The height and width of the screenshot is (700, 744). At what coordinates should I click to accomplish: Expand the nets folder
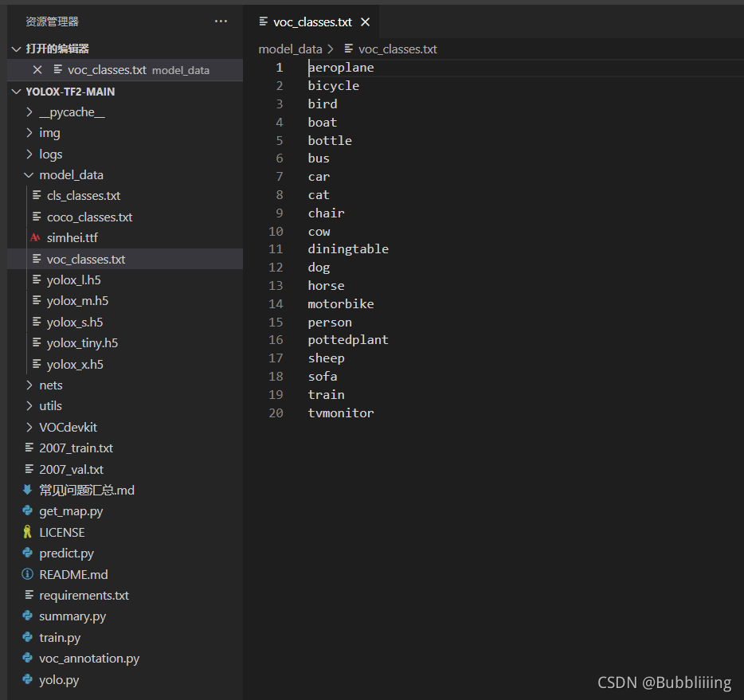[29, 385]
